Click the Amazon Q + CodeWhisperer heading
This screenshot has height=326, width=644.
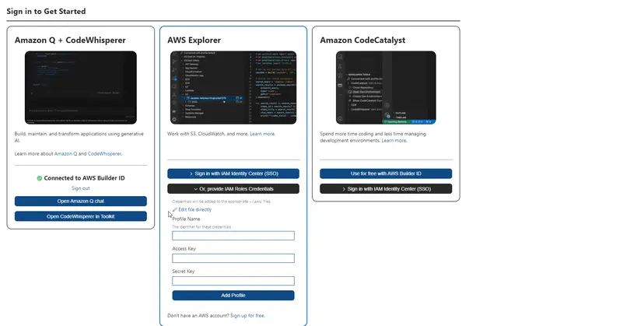coord(70,40)
